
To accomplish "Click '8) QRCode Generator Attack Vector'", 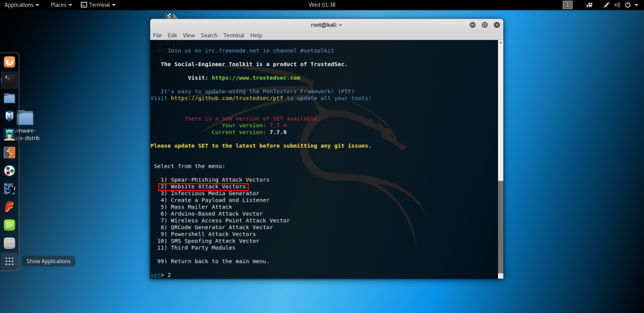I will (x=217, y=227).
